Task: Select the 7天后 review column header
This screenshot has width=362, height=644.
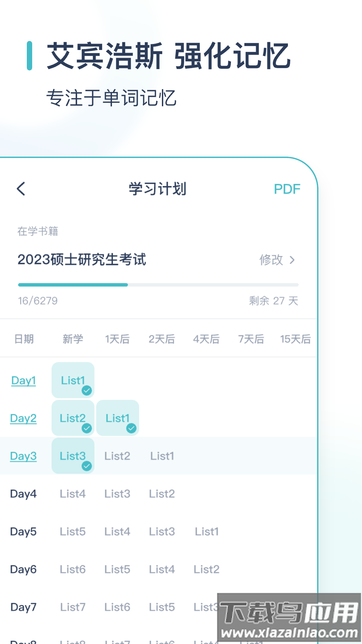Action: pyautogui.click(x=250, y=339)
